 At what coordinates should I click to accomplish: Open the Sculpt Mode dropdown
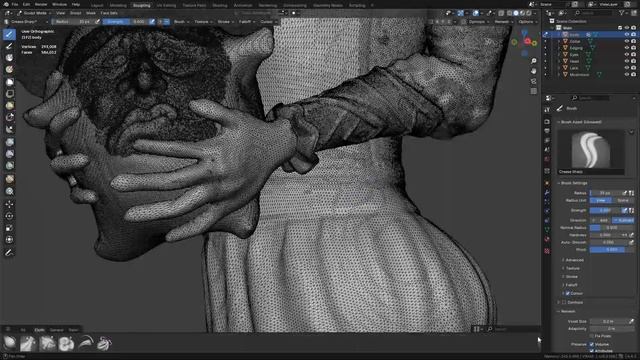tap(33, 13)
